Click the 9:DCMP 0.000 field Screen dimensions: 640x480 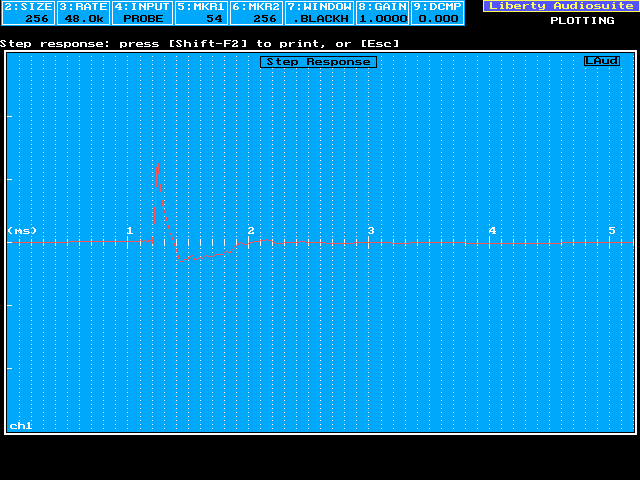pos(437,12)
